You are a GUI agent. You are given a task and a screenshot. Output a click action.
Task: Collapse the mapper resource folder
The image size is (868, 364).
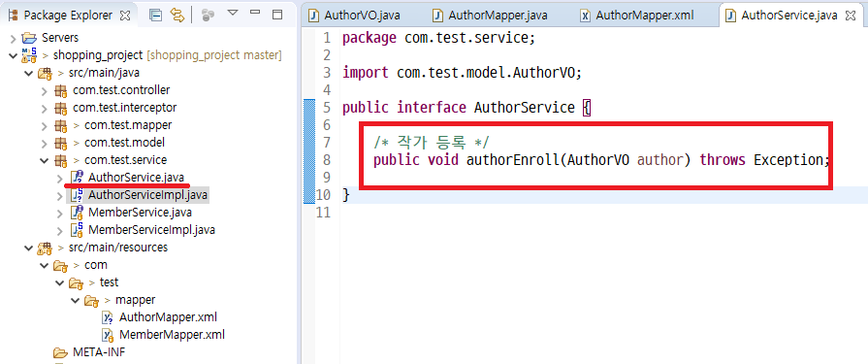(76, 300)
